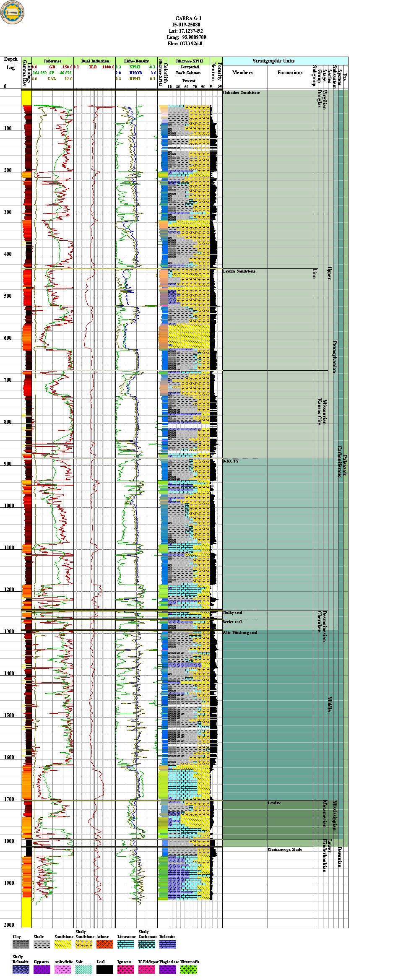Screen dimensions: 411x980
Task: Click the Dual Induction track header
Action: (x=95, y=61)
